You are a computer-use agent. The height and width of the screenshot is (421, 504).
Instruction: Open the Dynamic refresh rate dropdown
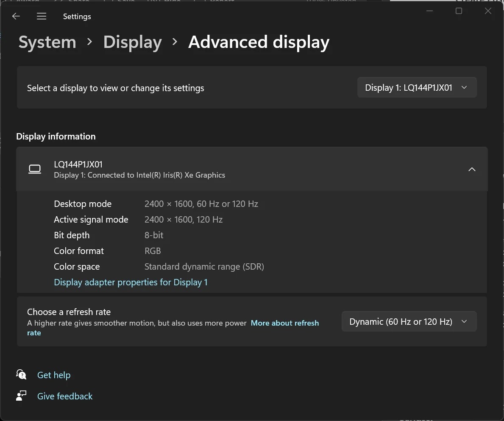click(x=409, y=322)
